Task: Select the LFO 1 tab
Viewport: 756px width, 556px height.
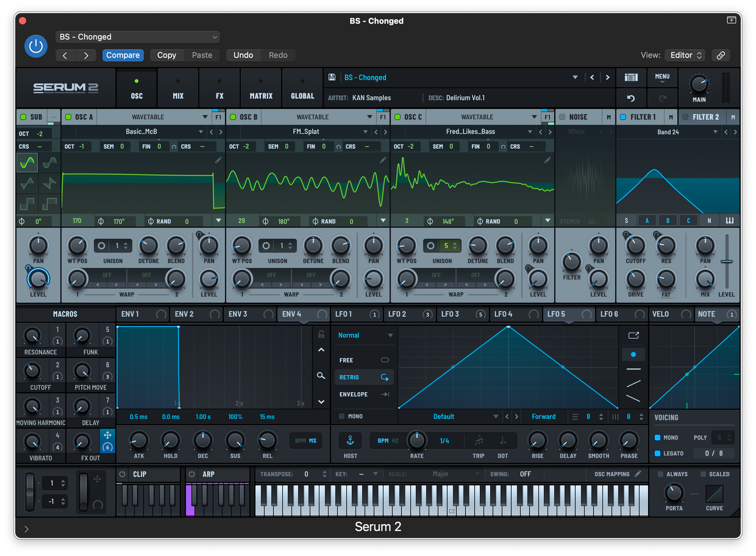Action: 357,314
